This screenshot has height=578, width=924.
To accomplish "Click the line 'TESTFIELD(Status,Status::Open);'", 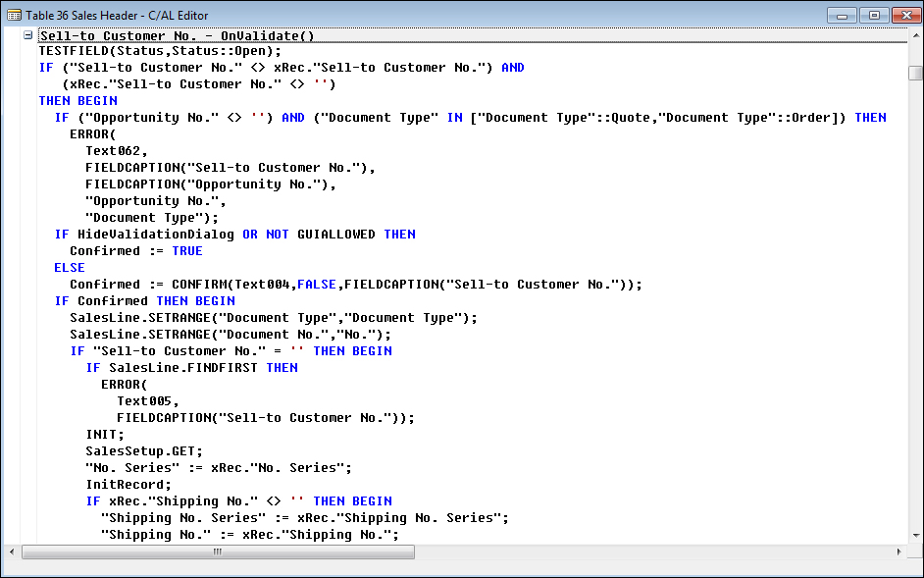I will click(x=160, y=51).
